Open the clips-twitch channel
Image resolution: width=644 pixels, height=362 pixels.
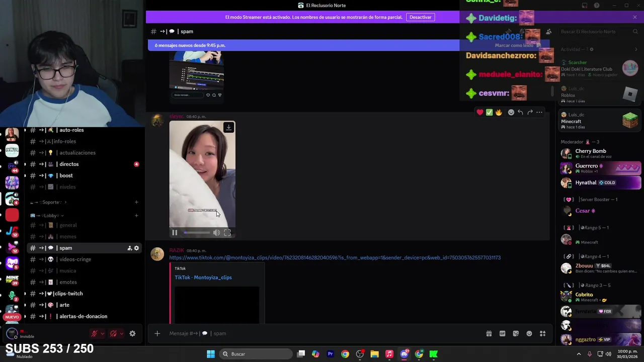click(84, 294)
